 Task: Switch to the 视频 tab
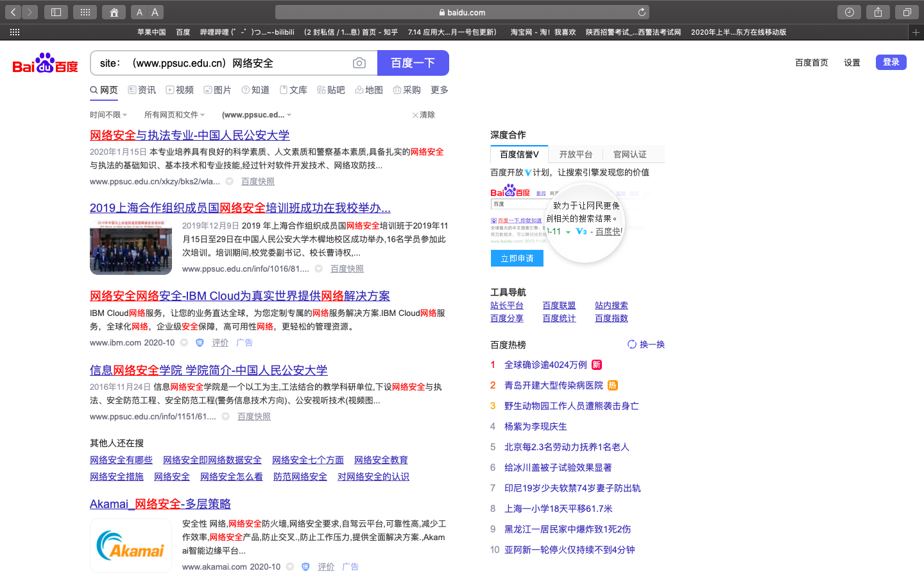(x=180, y=90)
